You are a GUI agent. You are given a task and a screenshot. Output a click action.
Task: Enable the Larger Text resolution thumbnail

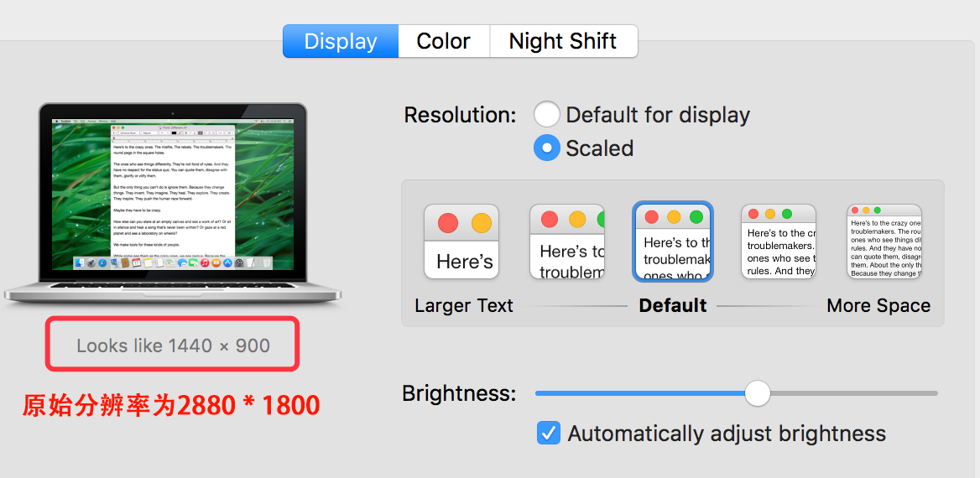coord(461,242)
